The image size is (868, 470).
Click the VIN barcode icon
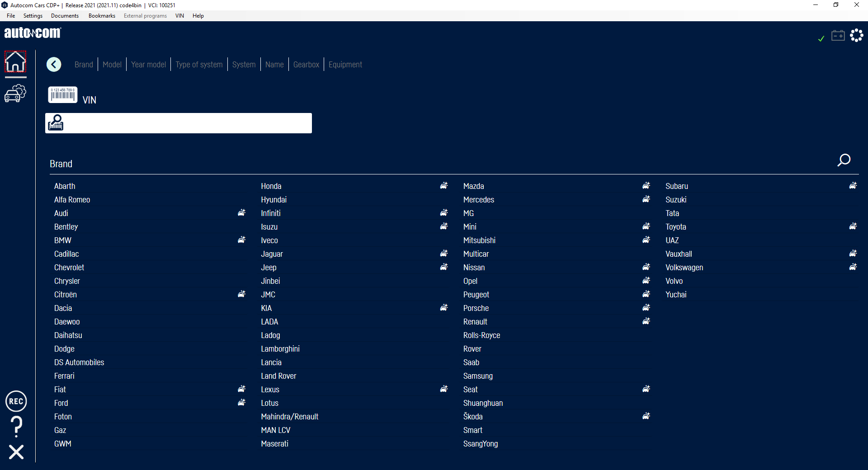[63, 95]
